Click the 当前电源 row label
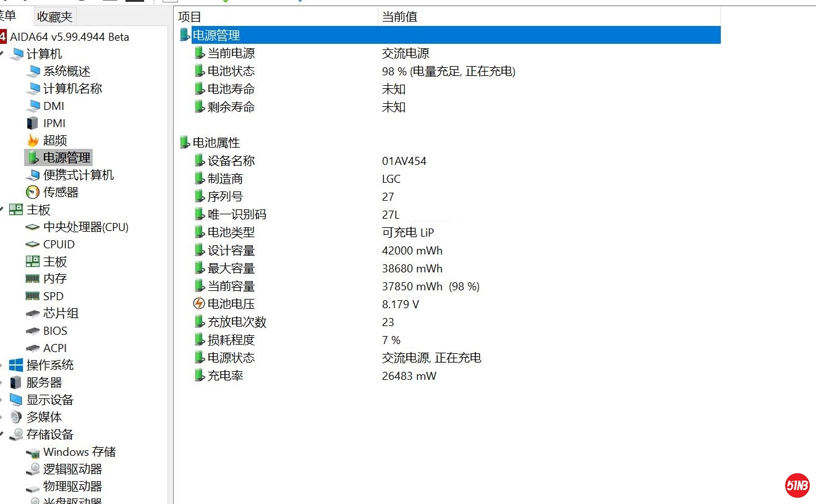 click(x=231, y=53)
